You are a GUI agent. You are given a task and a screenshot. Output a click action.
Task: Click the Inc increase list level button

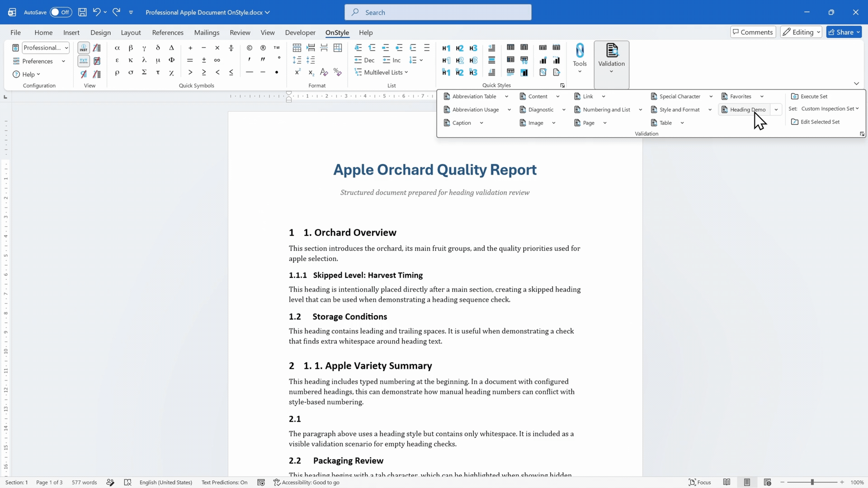[x=392, y=60]
